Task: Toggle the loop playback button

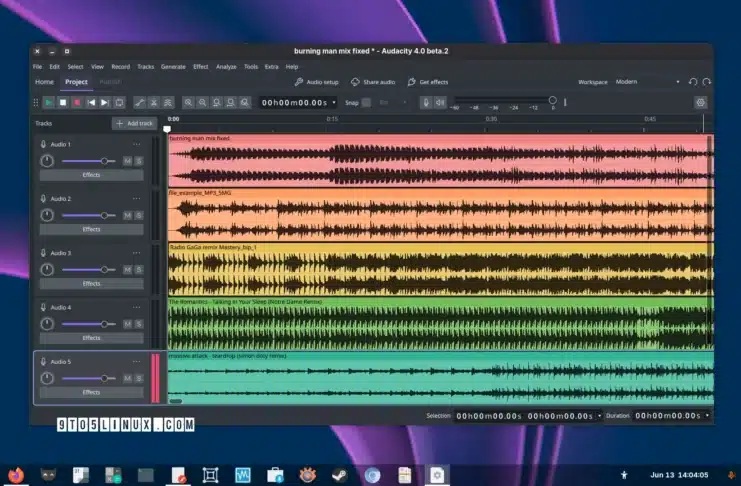Action: tap(119, 103)
